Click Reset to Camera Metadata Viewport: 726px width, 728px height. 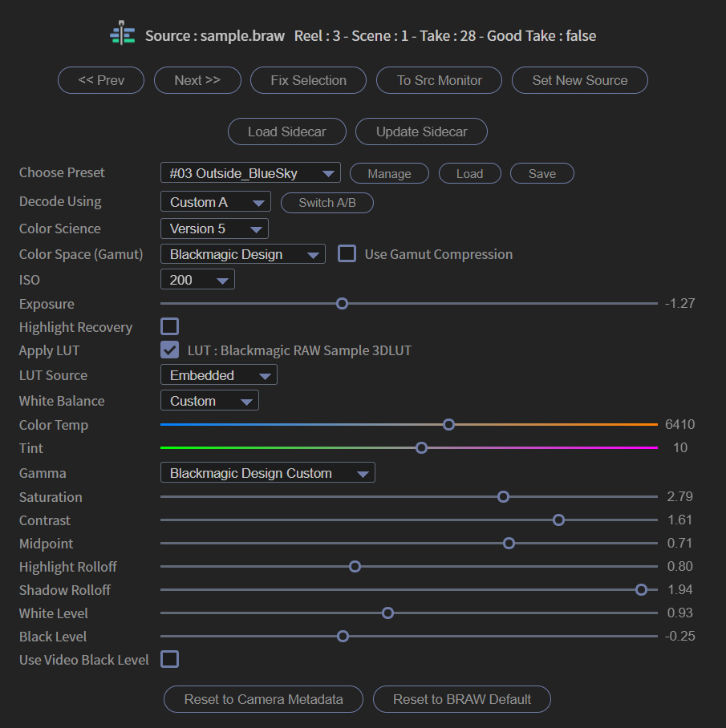pos(263,699)
